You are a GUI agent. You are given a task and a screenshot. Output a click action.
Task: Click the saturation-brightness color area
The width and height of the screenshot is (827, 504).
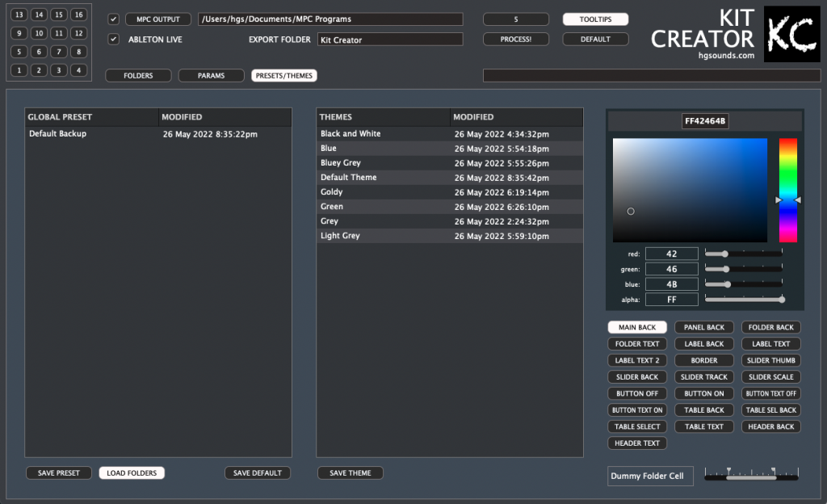point(690,191)
